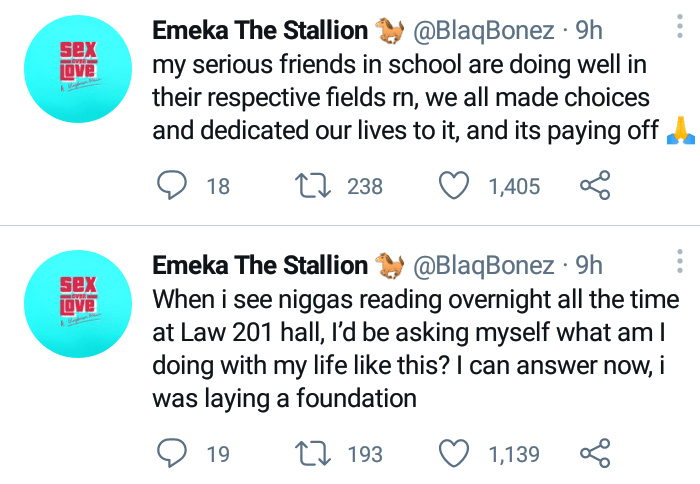
Task: Open the @BlaqBonez handle on second tweet
Action: click(483, 266)
